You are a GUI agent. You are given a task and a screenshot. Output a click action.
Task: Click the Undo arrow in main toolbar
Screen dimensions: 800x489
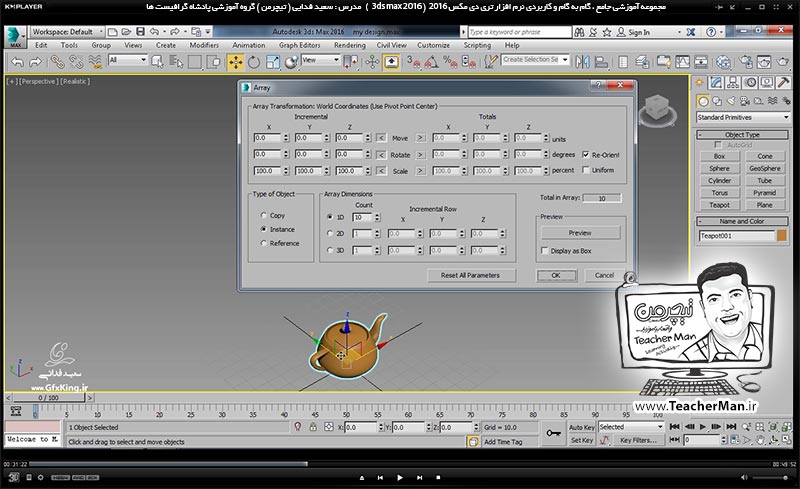17,62
